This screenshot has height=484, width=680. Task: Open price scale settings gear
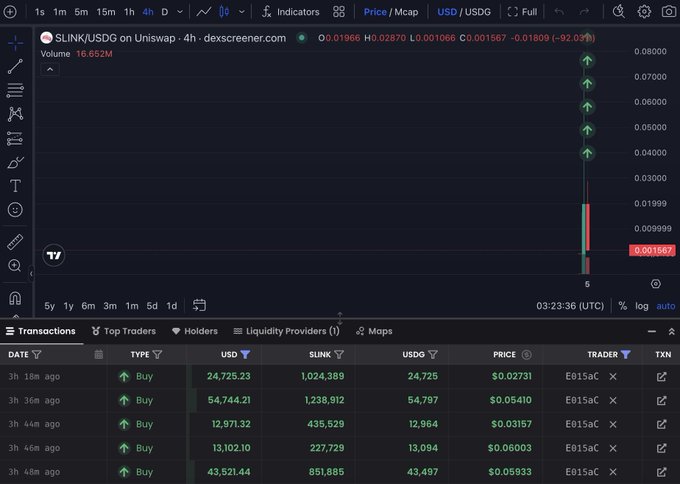tap(656, 284)
